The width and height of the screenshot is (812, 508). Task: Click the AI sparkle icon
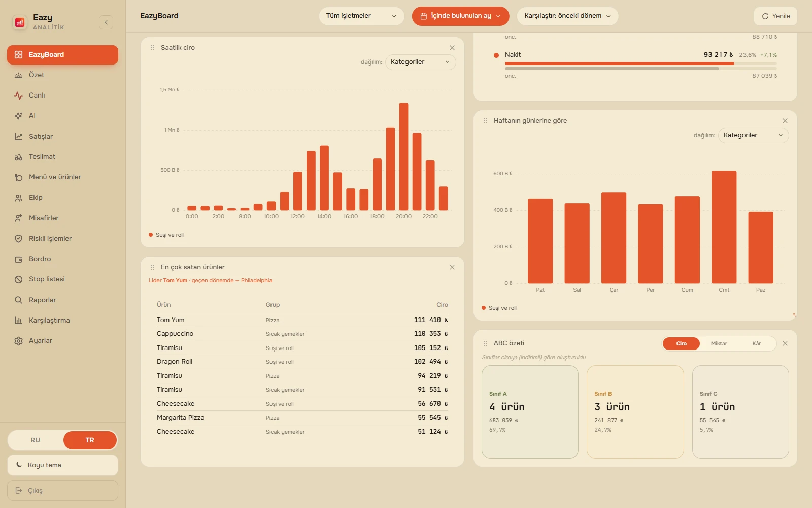(x=19, y=116)
